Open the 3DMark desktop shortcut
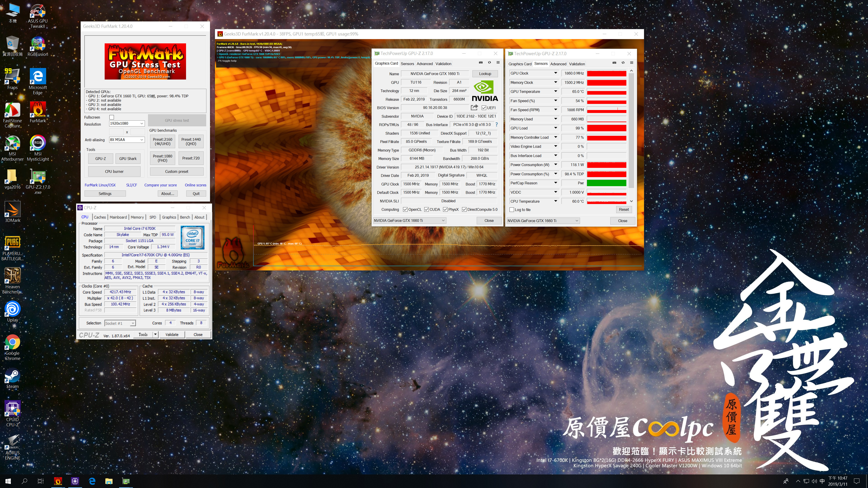The image size is (868, 488). (12, 212)
